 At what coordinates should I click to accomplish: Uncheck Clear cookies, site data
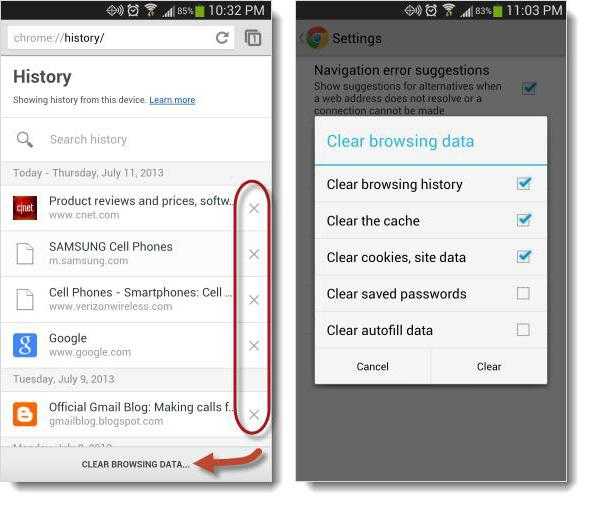point(524,256)
